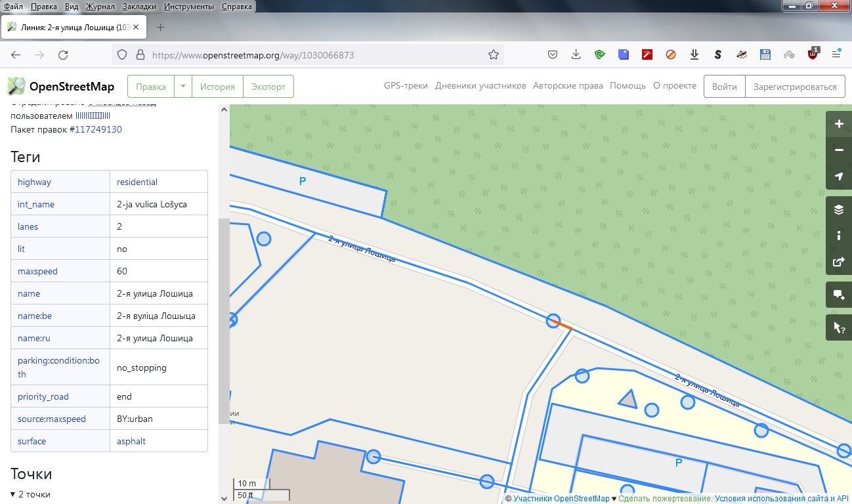Open the map key info panel
This screenshot has height=504, width=852.
pos(838,236)
